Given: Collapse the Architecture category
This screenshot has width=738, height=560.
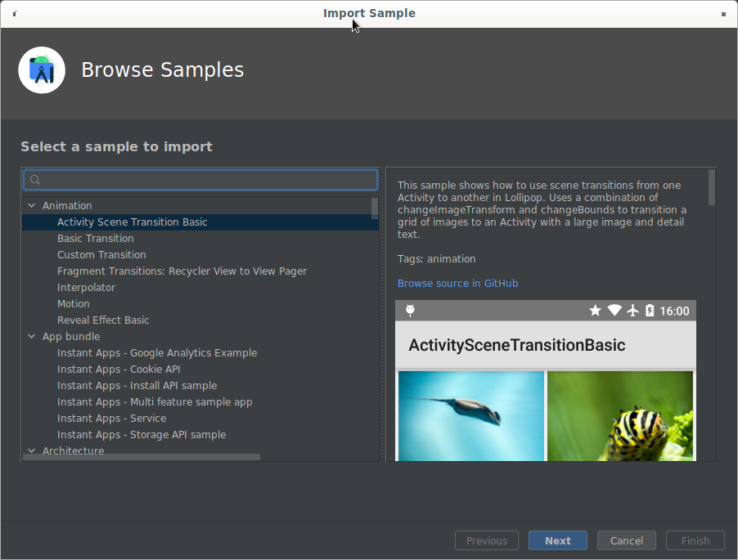Looking at the screenshot, I should click(32, 450).
